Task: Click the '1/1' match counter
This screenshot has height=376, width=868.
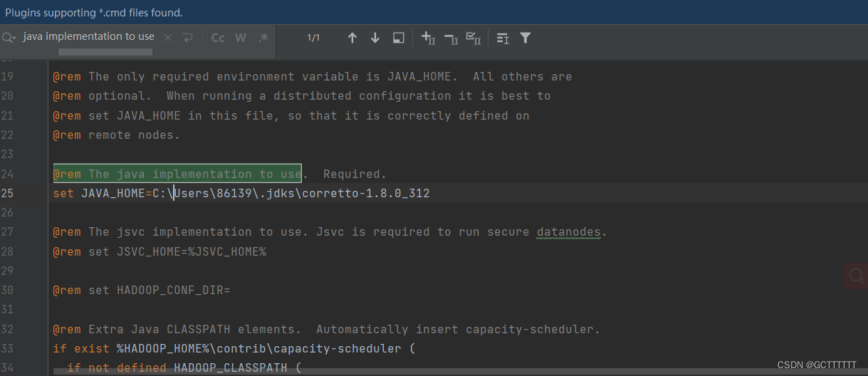Action: 313,38
